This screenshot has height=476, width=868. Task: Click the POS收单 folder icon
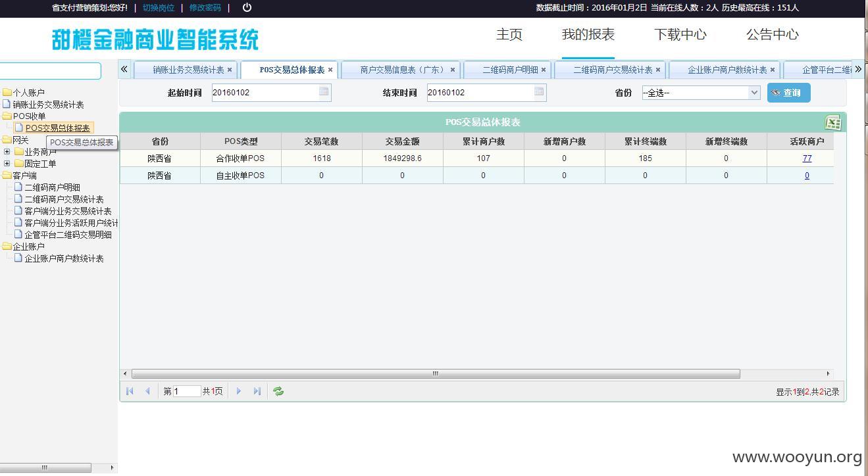click(x=7, y=116)
